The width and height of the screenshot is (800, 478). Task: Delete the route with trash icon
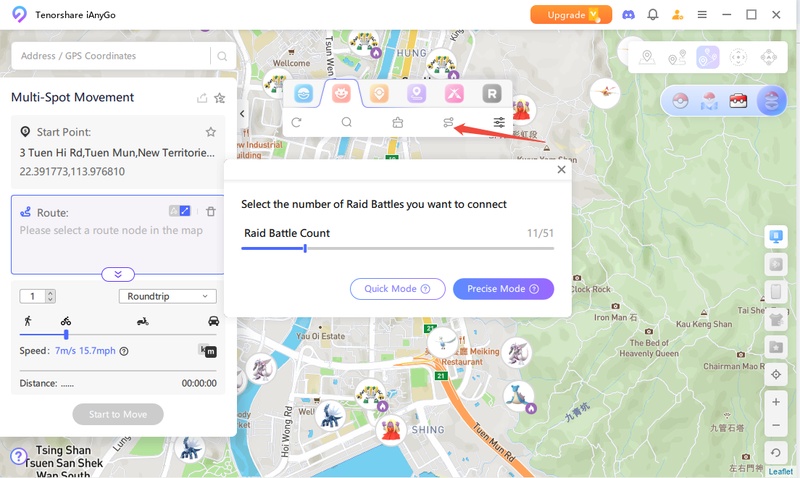click(211, 211)
